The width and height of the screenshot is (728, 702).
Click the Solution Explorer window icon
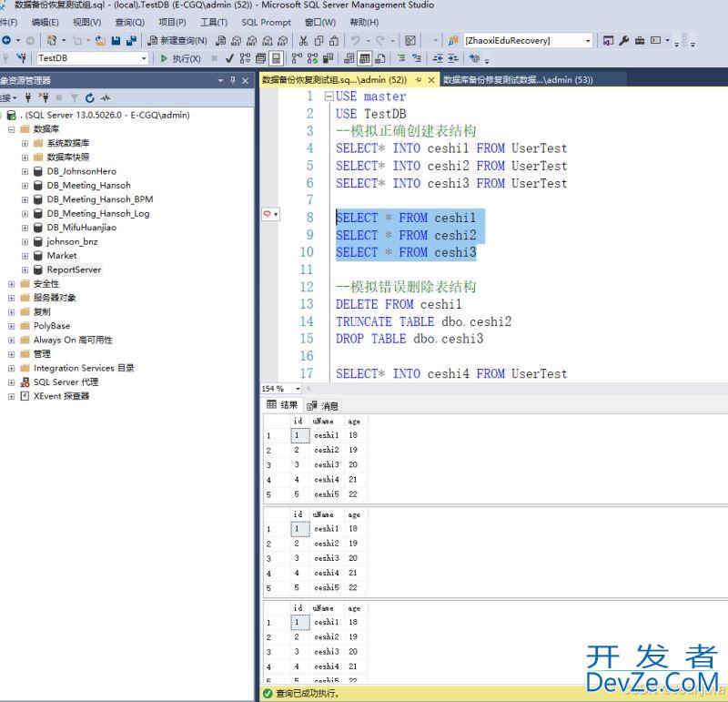608,41
